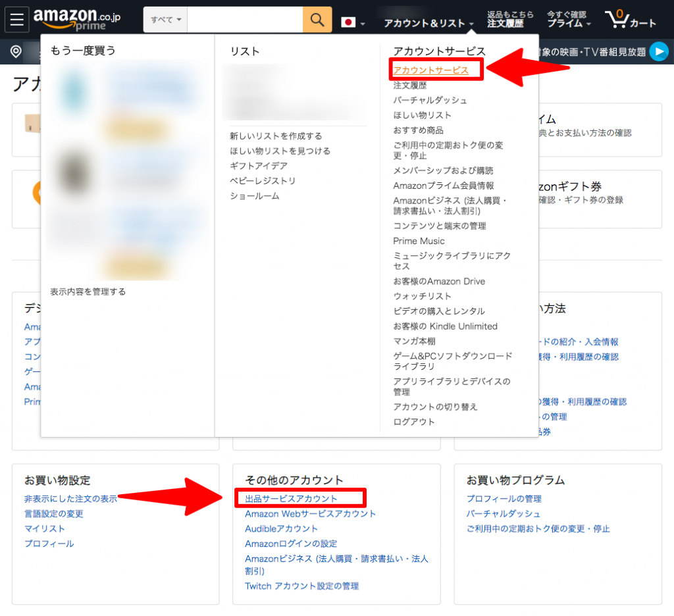
Task: Click the second blurred product thumbnail
Action: tap(74, 173)
